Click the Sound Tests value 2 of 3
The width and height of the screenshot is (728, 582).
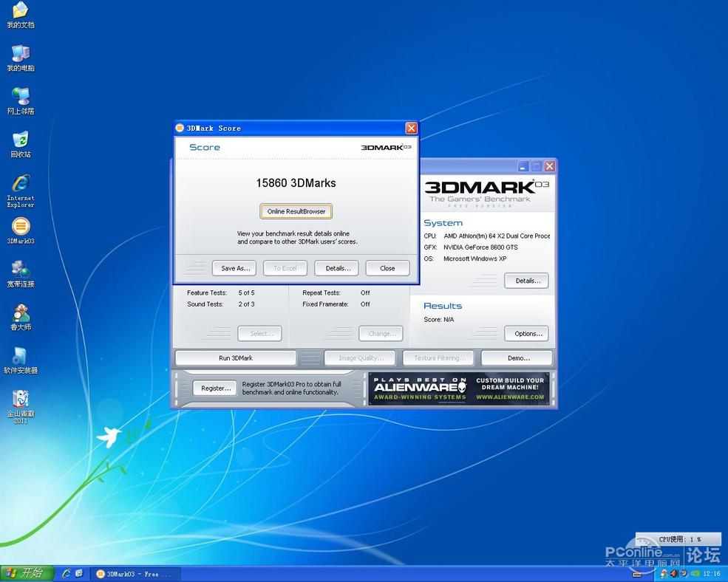point(247,304)
